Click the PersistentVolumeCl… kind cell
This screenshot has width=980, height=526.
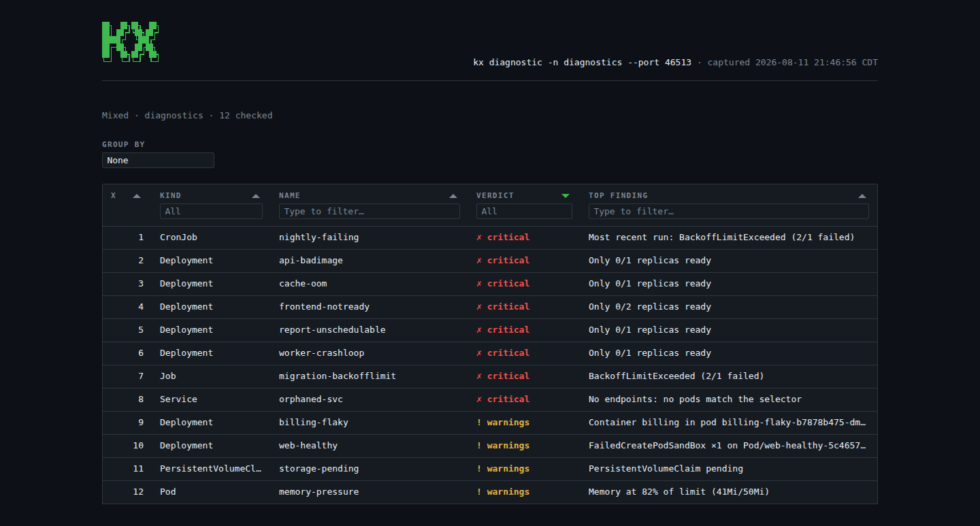(x=211, y=469)
